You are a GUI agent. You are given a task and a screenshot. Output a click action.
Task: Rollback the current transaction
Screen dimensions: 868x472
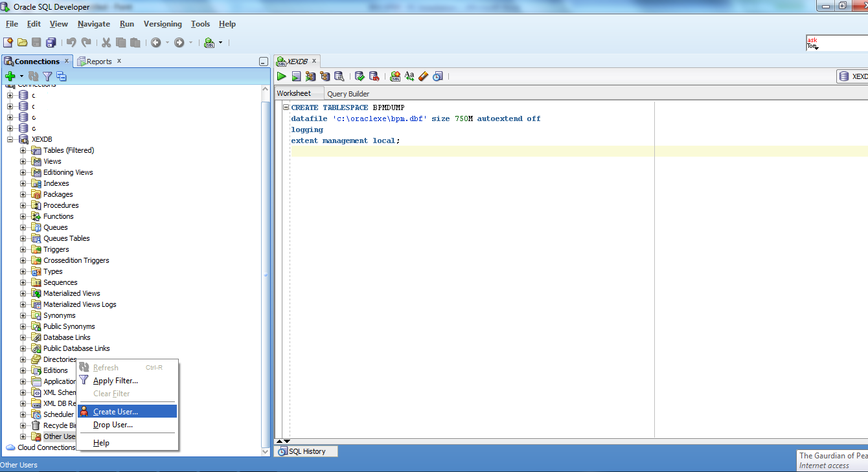374,76
